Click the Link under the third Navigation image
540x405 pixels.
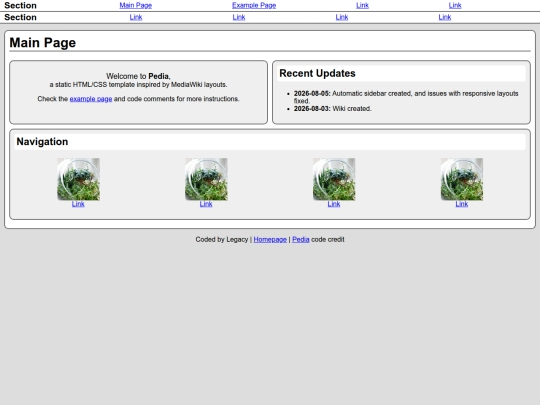(x=334, y=204)
